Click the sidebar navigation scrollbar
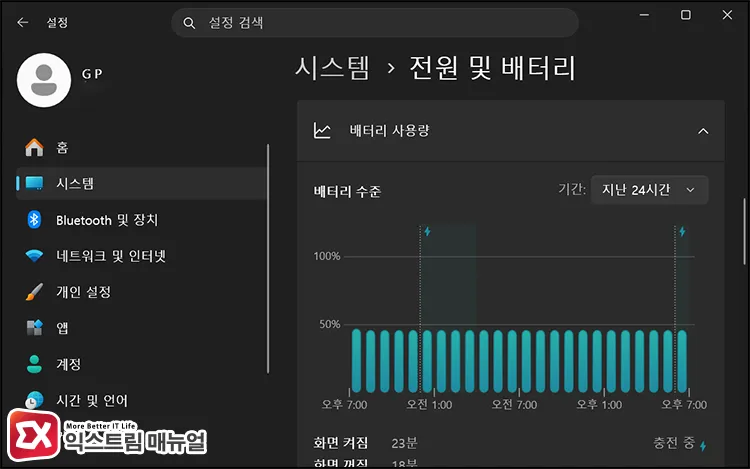The image size is (750, 469). [268, 258]
